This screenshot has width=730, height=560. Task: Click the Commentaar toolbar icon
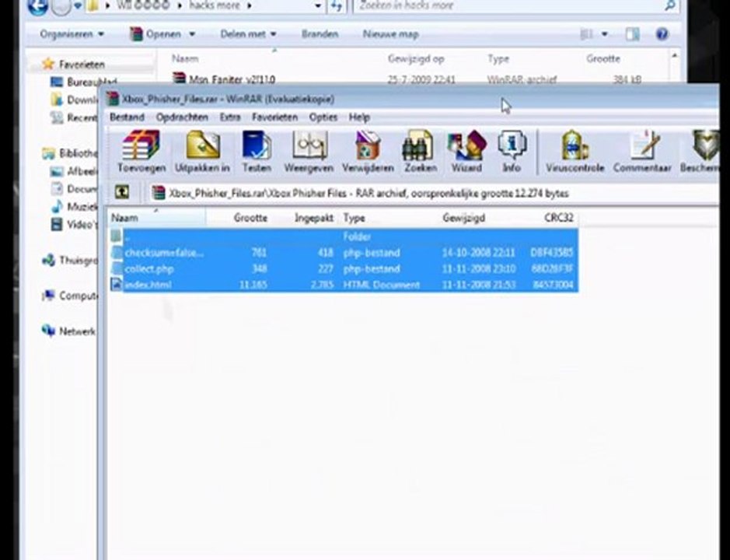(642, 152)
